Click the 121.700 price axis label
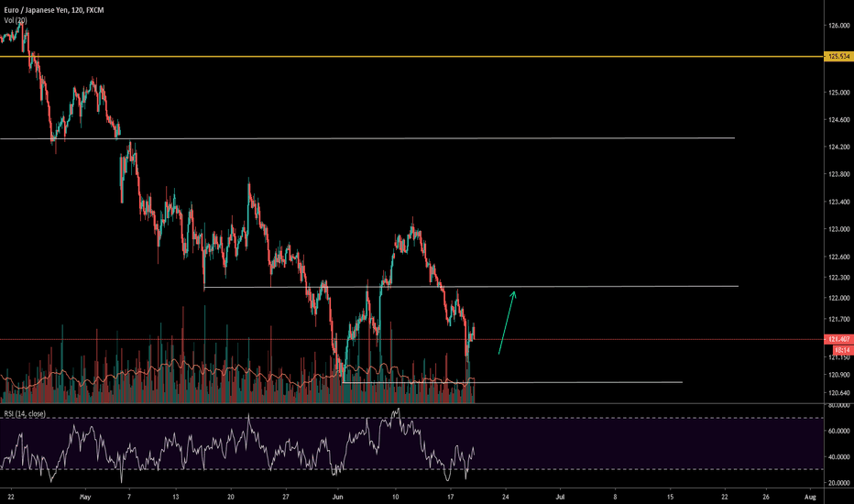854x504 pixels. tap(838, 319)
